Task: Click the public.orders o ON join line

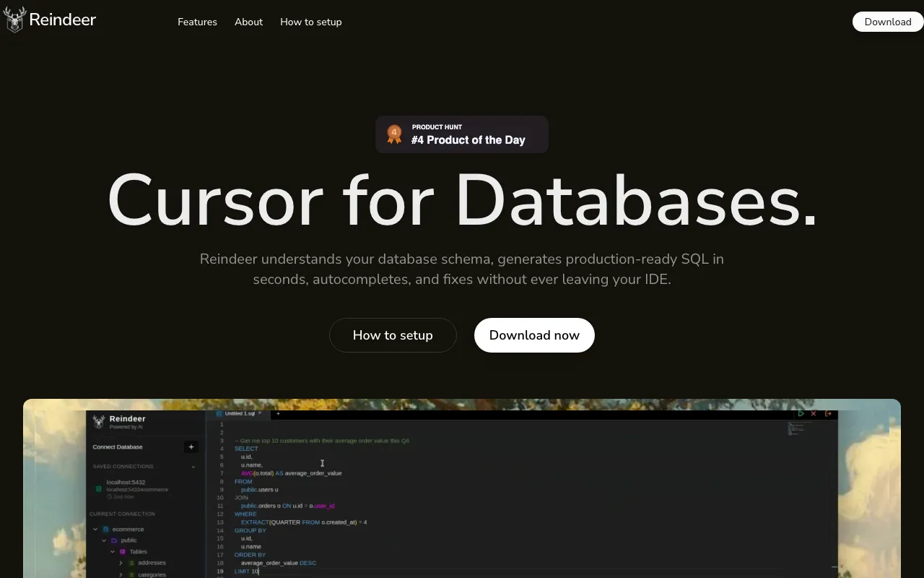Action: click(x=287, y=506)
